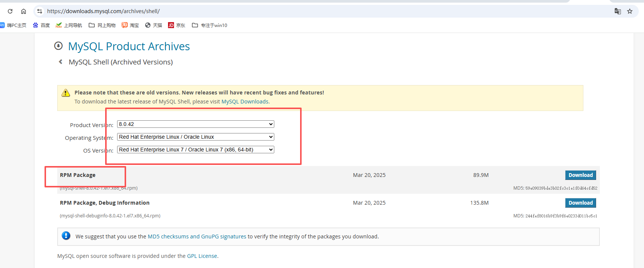The height and width of the screenshot is (268, 644).
Task: Click the yellow warning triangle icon
Action: [x=65, y=93]
